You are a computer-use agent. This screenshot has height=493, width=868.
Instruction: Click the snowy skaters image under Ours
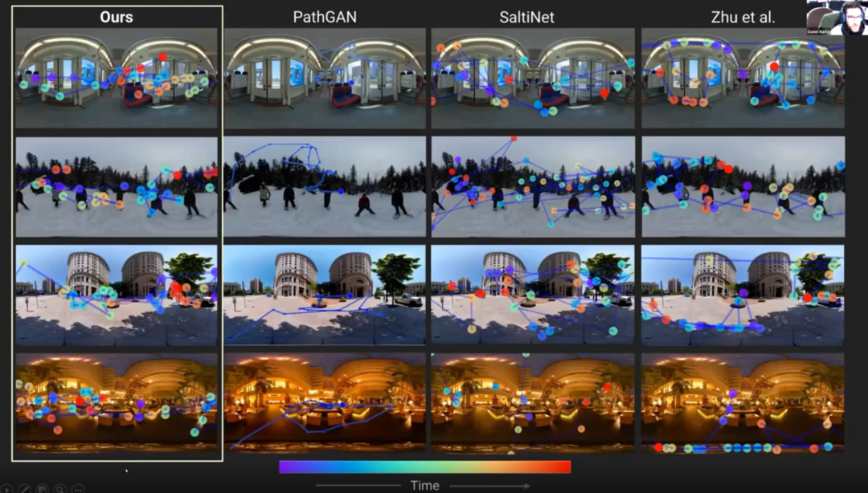click(x=117, y=186)
